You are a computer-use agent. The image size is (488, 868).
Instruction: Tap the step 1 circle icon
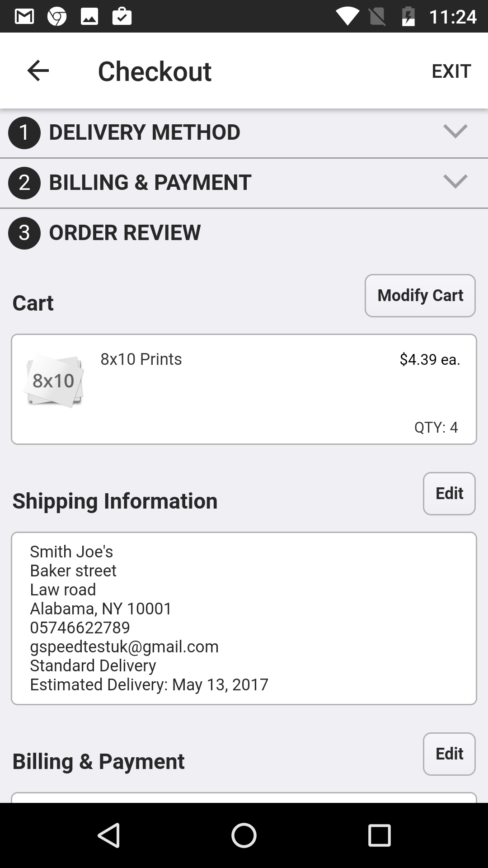pos(24,132)
